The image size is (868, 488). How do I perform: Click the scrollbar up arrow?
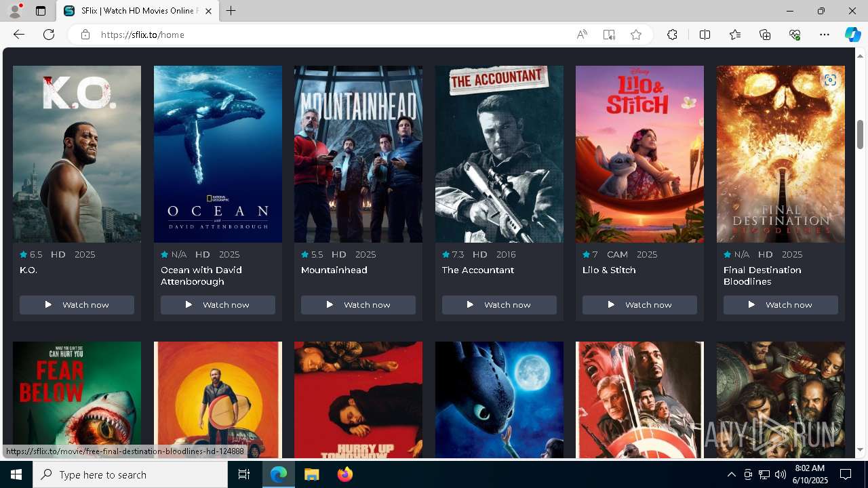click(x=861, y=56)
